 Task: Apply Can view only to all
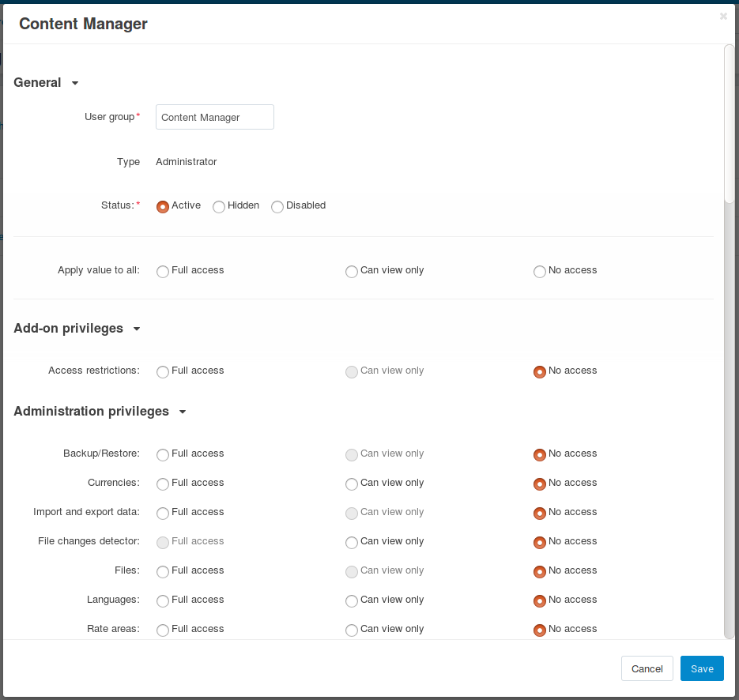pos(352,272)
